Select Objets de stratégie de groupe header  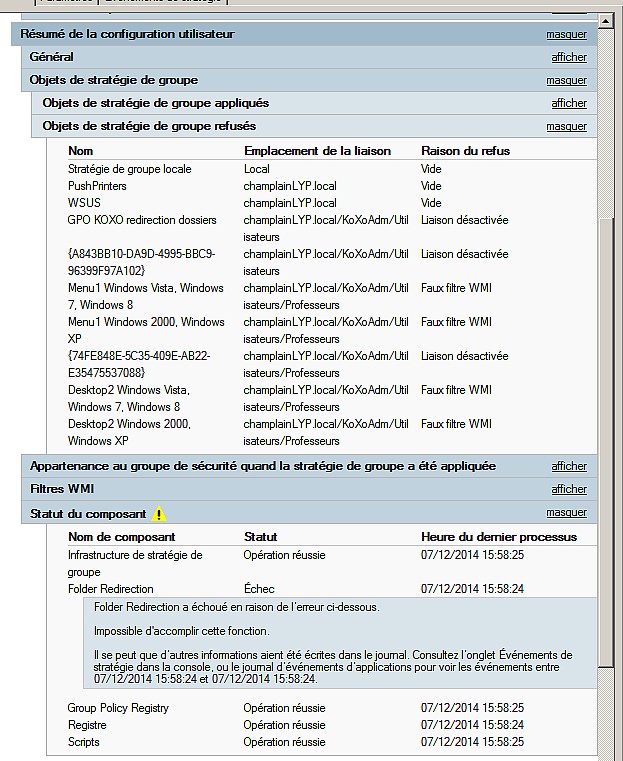click(x=309, y=80)
